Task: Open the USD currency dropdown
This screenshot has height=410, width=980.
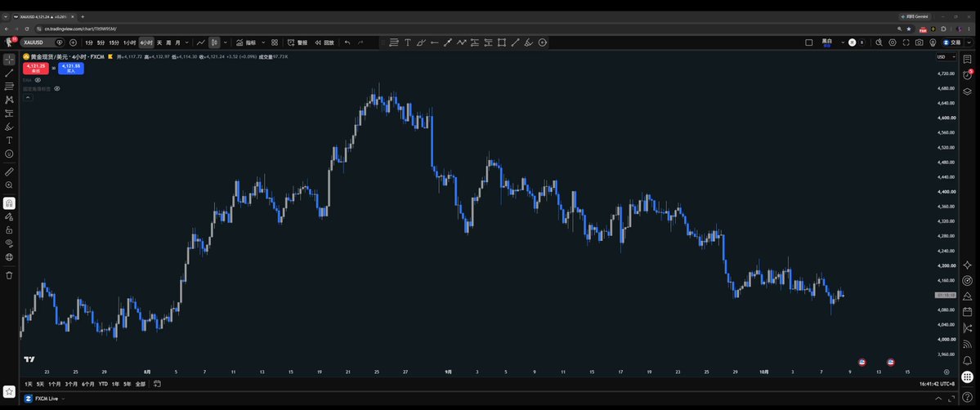Action: (x=946, y=57)
